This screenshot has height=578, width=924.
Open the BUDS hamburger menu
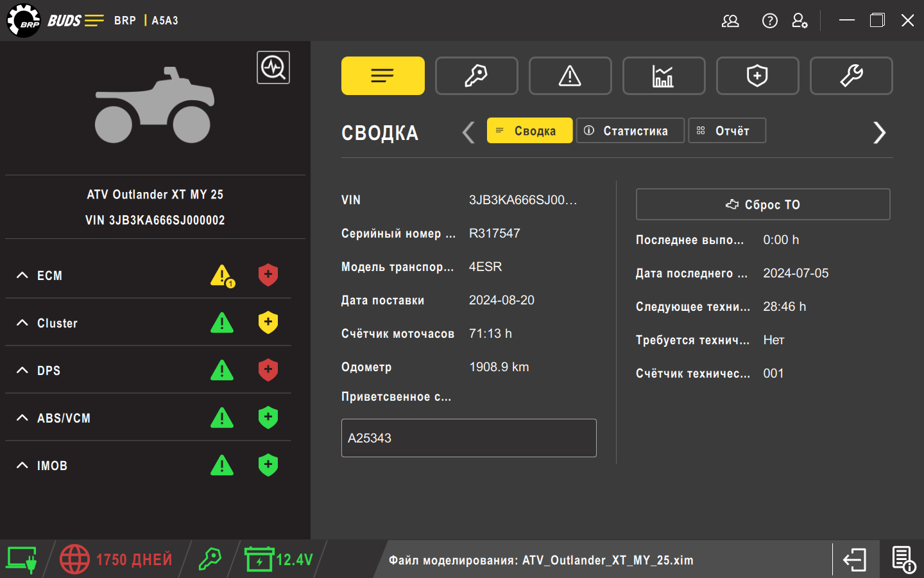click(x=94, y=21)
